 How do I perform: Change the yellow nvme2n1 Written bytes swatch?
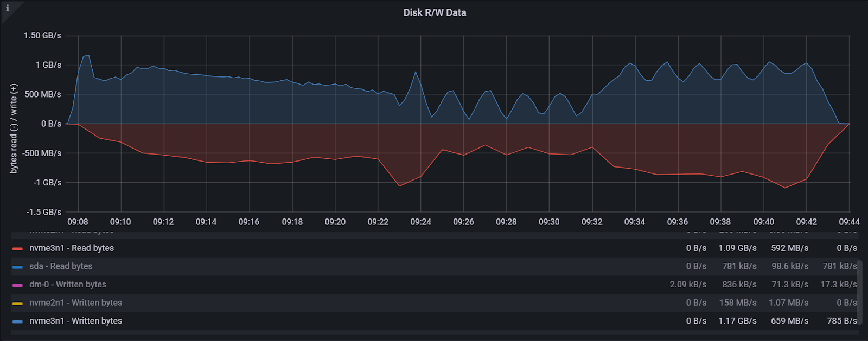click(17, 304)
